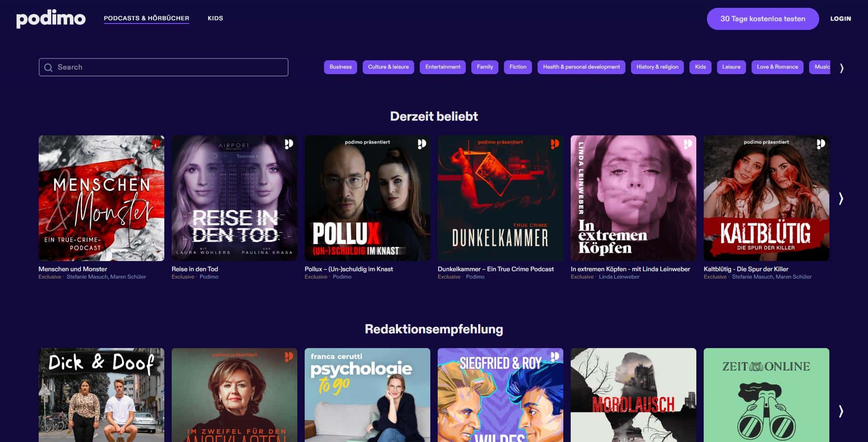Select the Fiction category tag
This screenshot has width=868, height=442.
point(518,67)
